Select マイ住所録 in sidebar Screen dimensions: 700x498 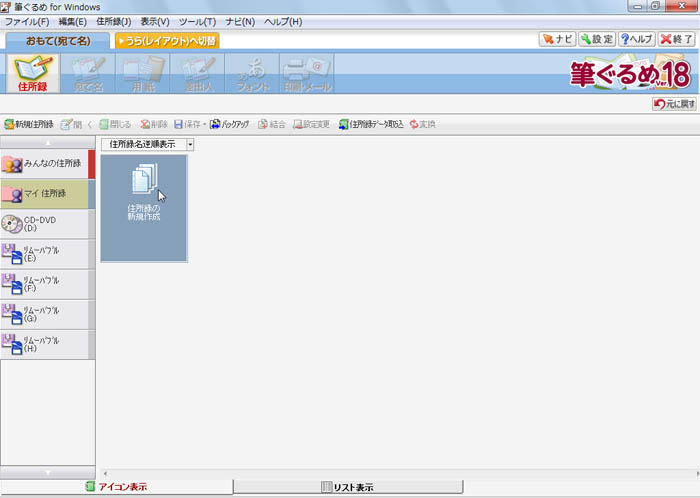[x=45, y=193]
